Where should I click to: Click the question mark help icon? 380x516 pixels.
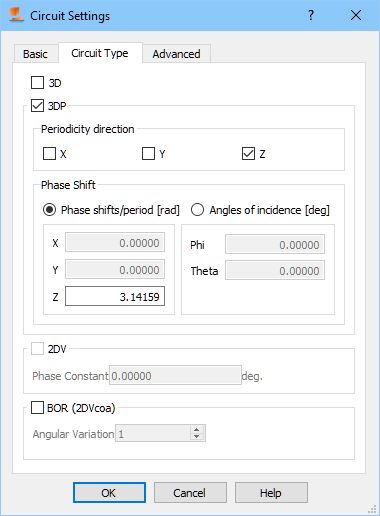pyautogui.click(x=311, y=15)
